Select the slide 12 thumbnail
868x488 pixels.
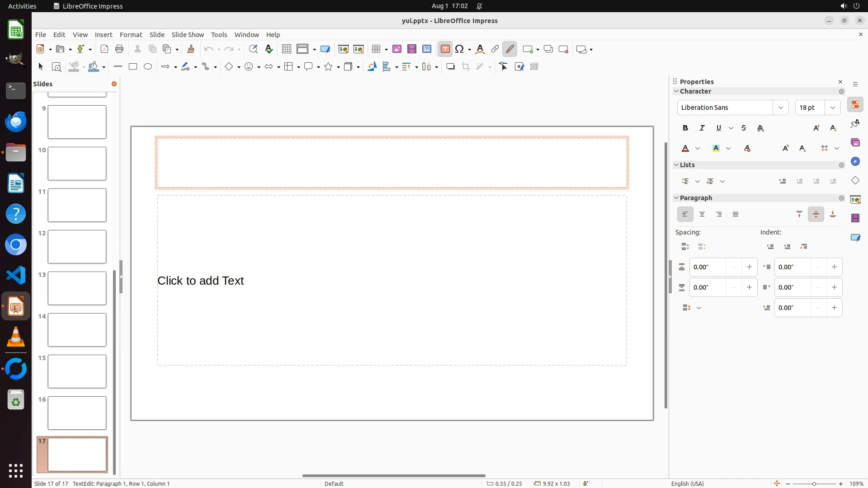tap(77, 247)
